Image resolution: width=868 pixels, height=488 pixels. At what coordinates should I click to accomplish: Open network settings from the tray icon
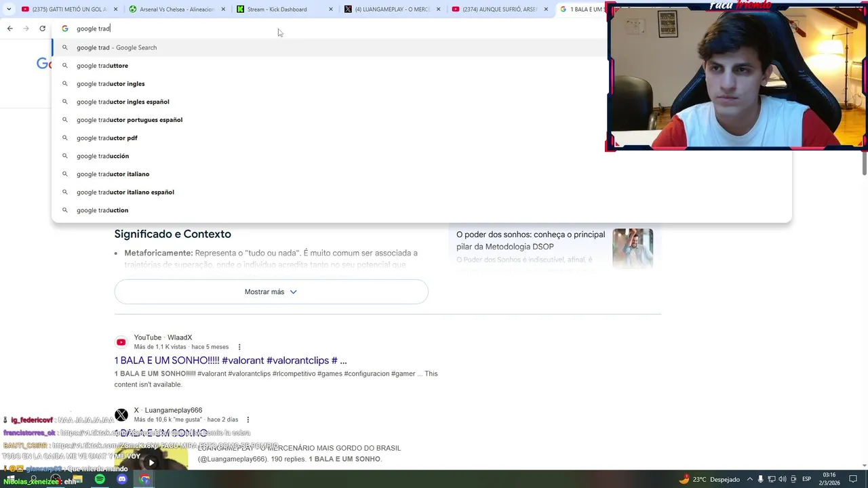point(772,479)
